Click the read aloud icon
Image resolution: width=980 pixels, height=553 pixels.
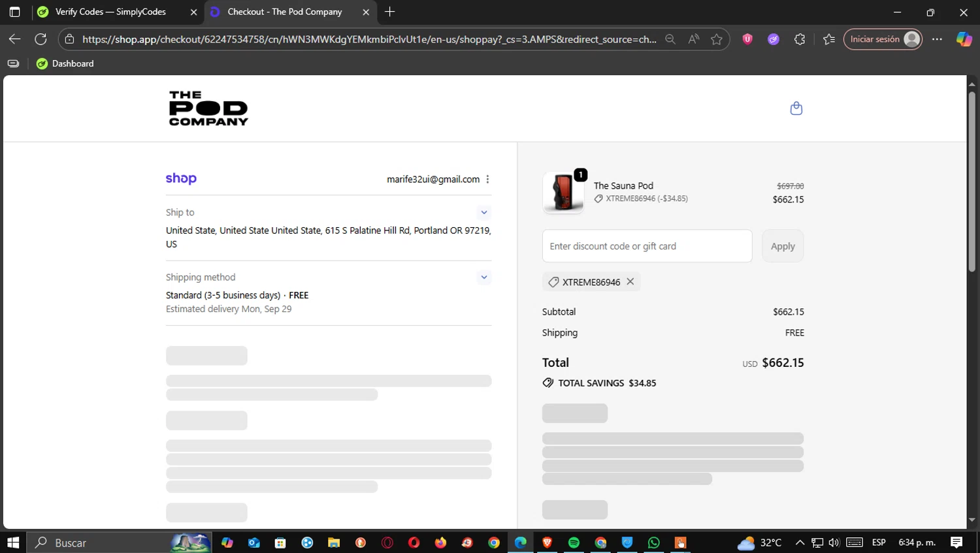(694, 39)
